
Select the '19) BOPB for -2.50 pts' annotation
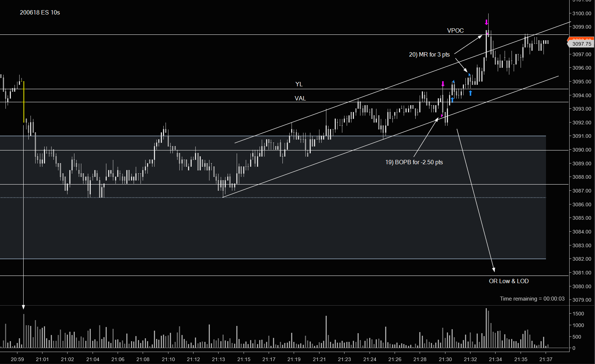[x=414, y=162]
